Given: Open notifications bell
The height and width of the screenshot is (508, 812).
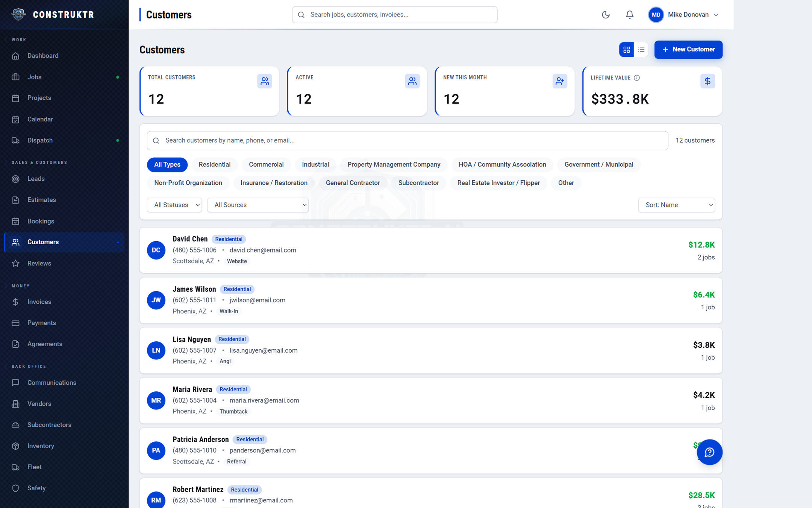Looking at the screenshot, I should click(x=630, y=15).
